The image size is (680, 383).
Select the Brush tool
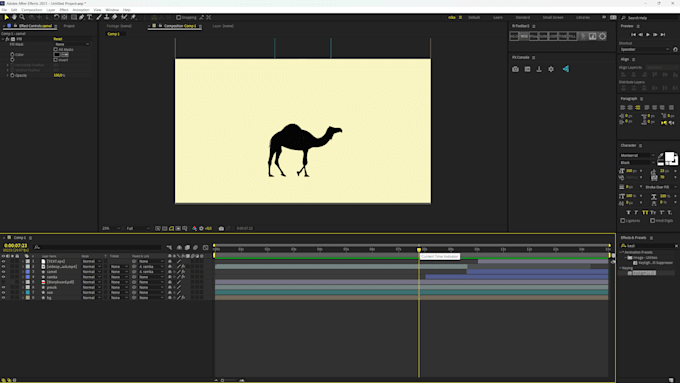click(99, 17)
